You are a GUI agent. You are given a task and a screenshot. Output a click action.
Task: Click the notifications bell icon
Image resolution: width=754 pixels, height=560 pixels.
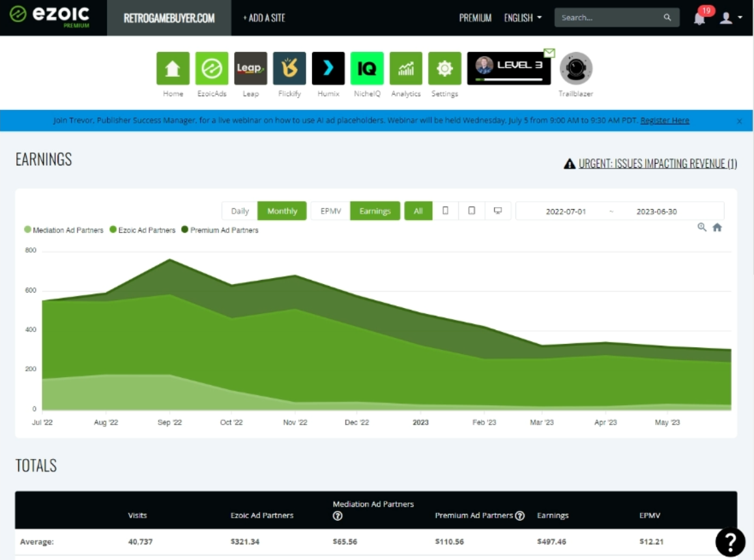pyautogui.click(x=700, y=18)
